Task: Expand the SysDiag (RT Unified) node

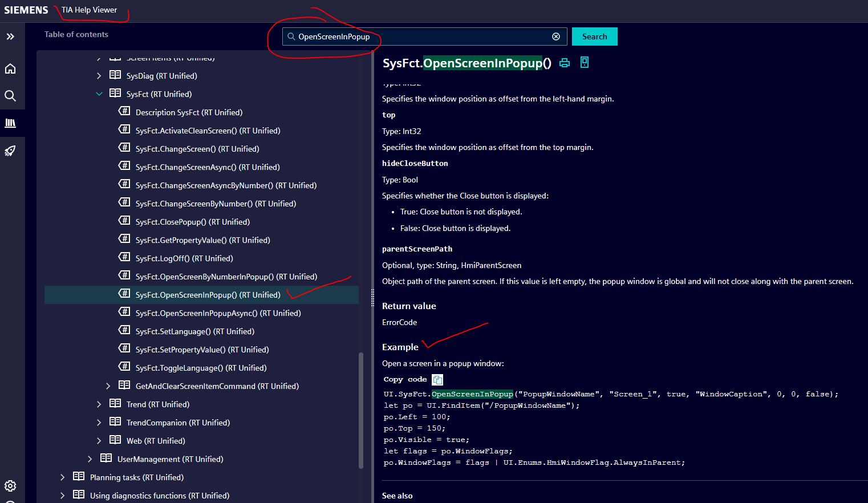Action: [x=99, y=76]
